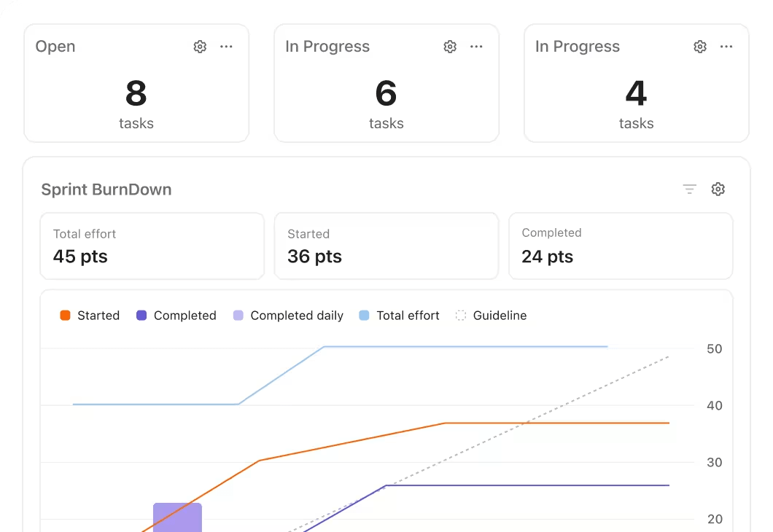Open settings on the rightmost In Progress widget

point(699,46)
